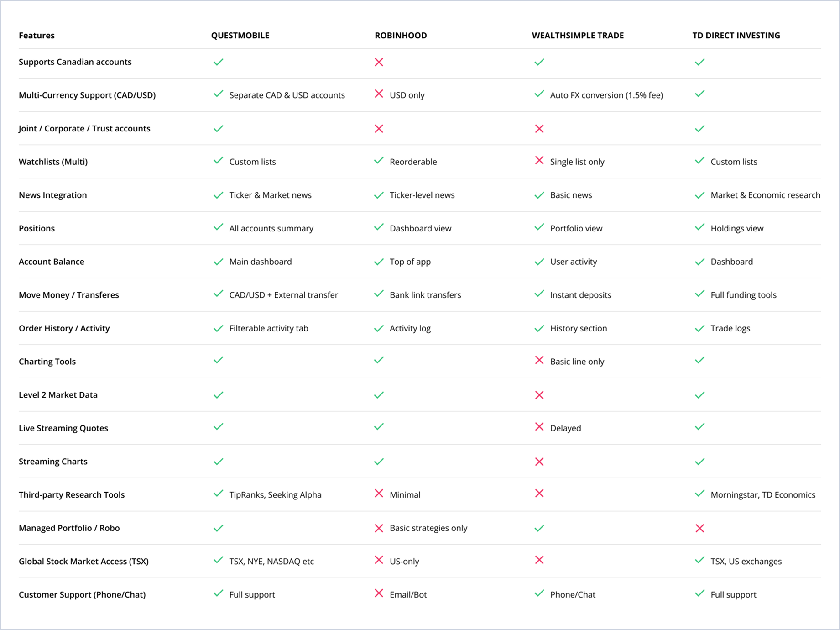Click TD's red X for Managed Portfolio row
Image resolution: width=840 pixels, height=630 pixels.
[x=699, y=528]
